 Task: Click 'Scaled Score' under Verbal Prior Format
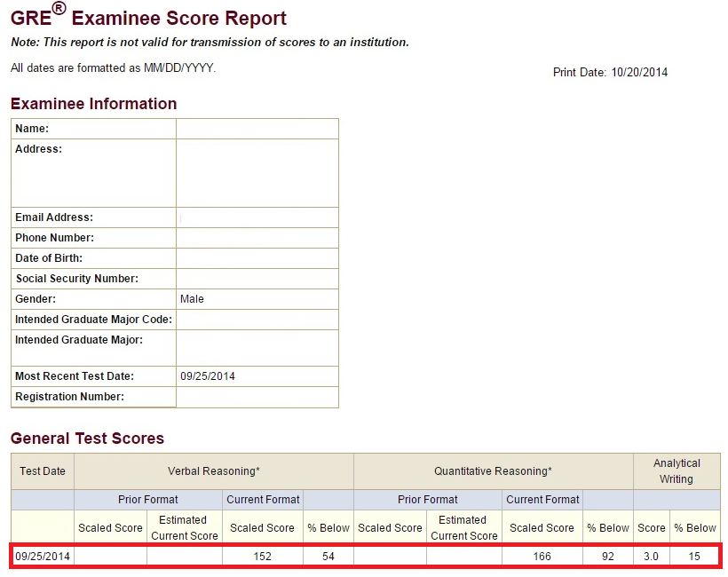point(110,528)
